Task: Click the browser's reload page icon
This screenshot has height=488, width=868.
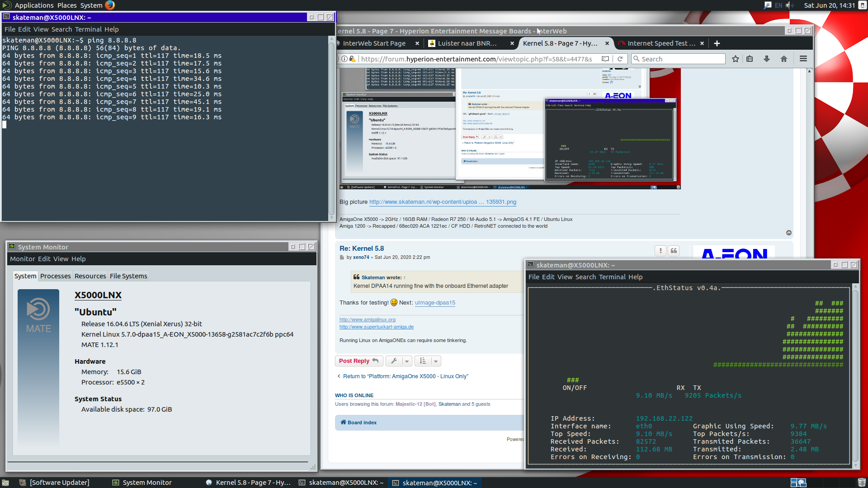Action: (x=620, y=59)
